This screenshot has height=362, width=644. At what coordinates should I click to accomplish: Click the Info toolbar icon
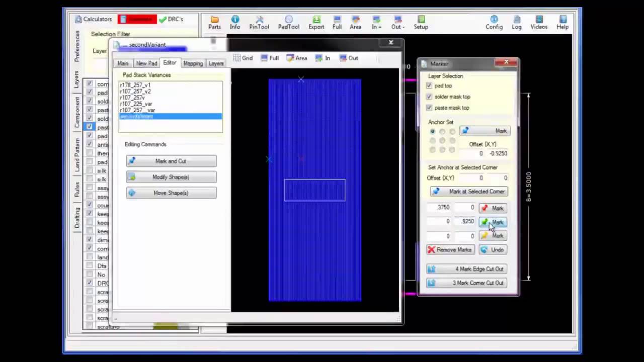[235, 23]
